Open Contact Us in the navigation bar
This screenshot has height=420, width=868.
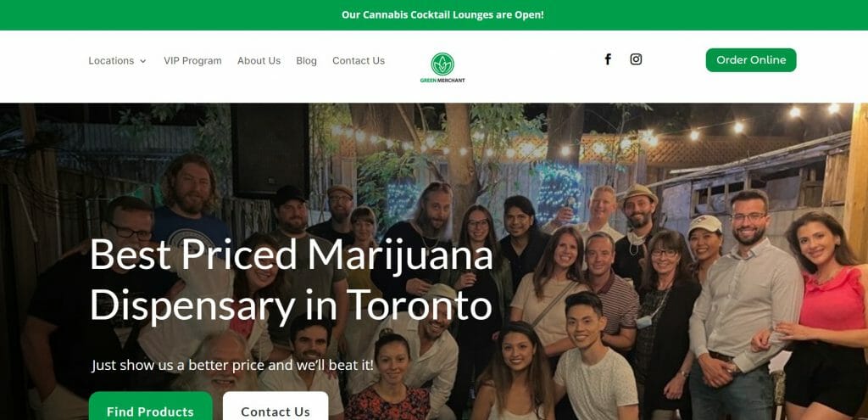[x=359, y=61]
